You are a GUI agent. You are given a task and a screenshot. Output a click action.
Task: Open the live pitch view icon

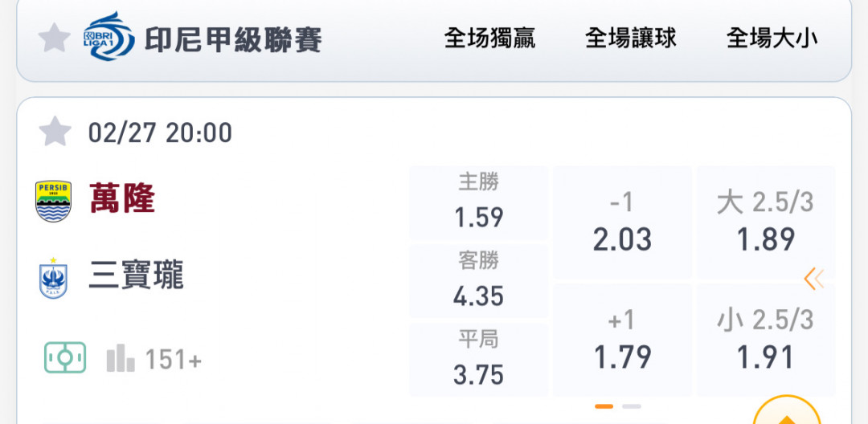[x=65, y=357]
